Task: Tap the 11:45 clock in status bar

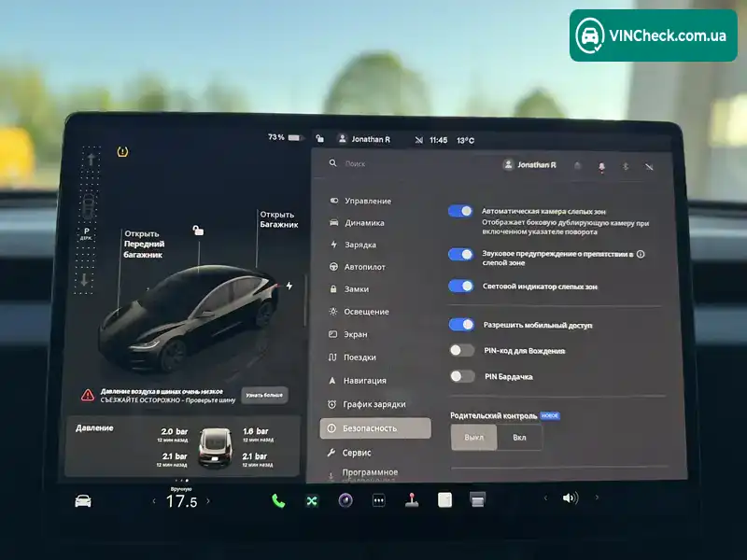Action: tap(438, 140)
